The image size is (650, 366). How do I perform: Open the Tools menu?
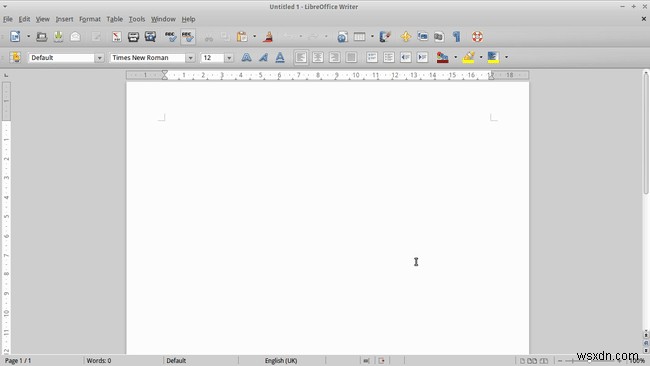point(137,19)
